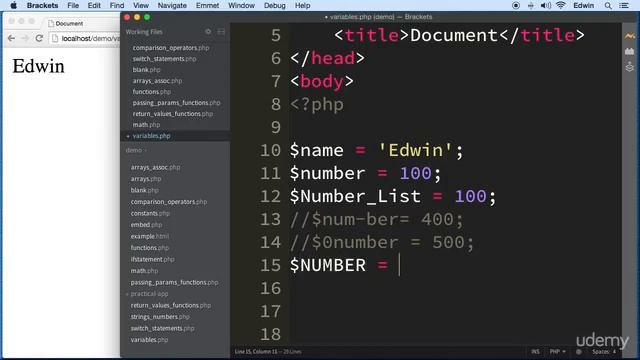
Task: Click the linting status circle in status bar
Action: (579, 351)
